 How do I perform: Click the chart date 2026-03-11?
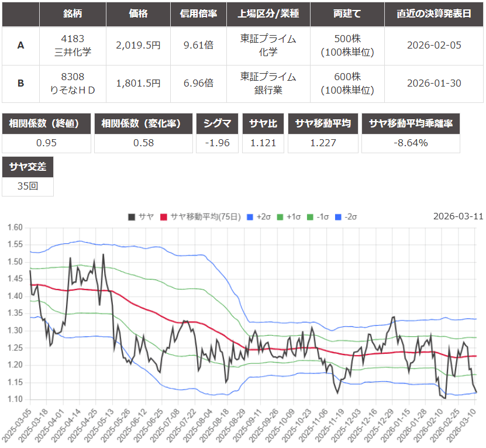[458, 216]
